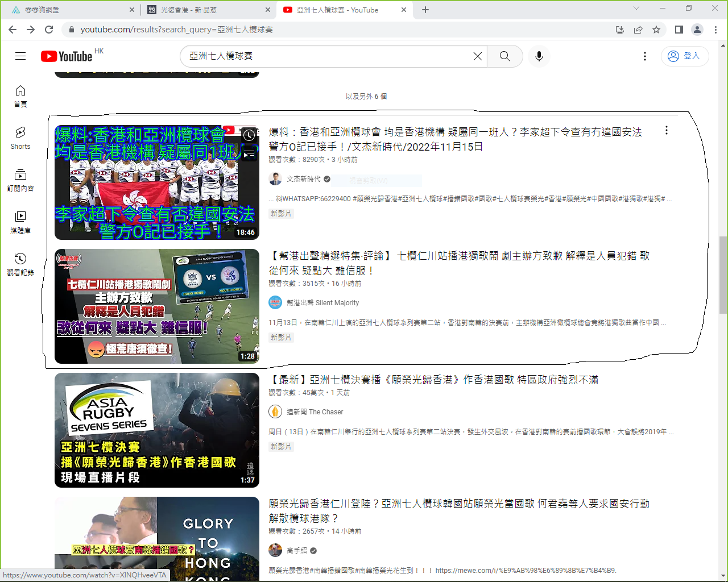Screen dimensions: 728x582
Task: Open the YouTube hamburger guide menu
Action: 20,56
